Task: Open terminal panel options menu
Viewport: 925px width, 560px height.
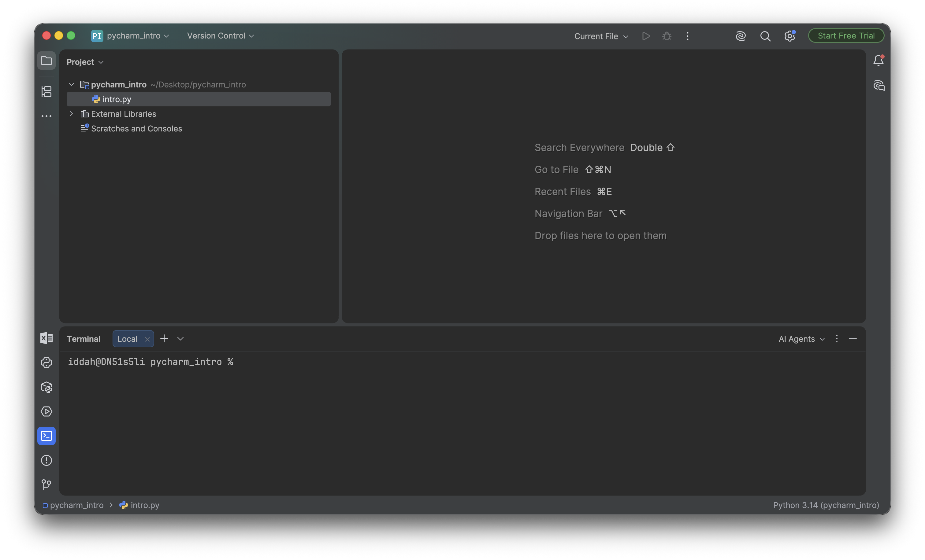Action: [x=837, y=339]
